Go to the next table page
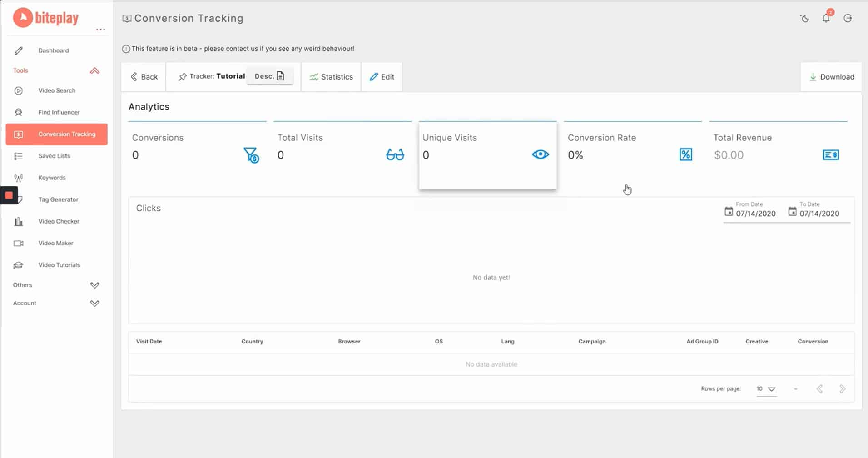Image resolution: width=868 pixels, height=458 pixels. click(x=842, y=389)
